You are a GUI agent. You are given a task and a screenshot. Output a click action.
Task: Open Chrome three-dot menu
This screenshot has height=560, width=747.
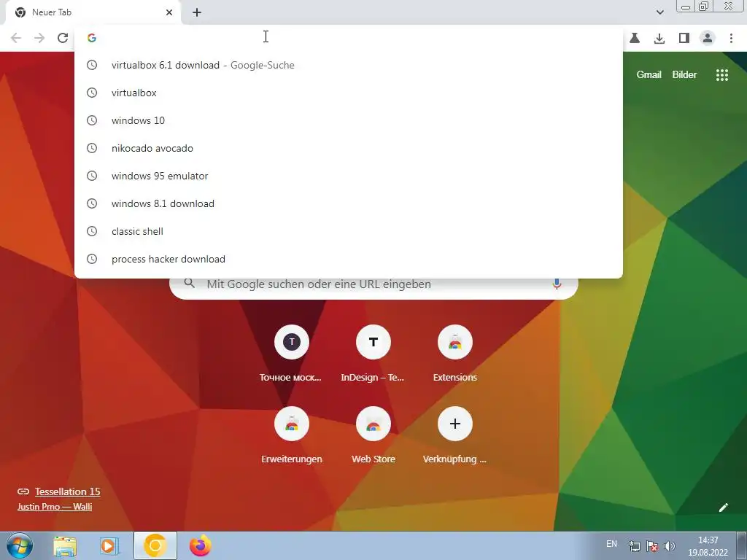click(x=731, y=38)
